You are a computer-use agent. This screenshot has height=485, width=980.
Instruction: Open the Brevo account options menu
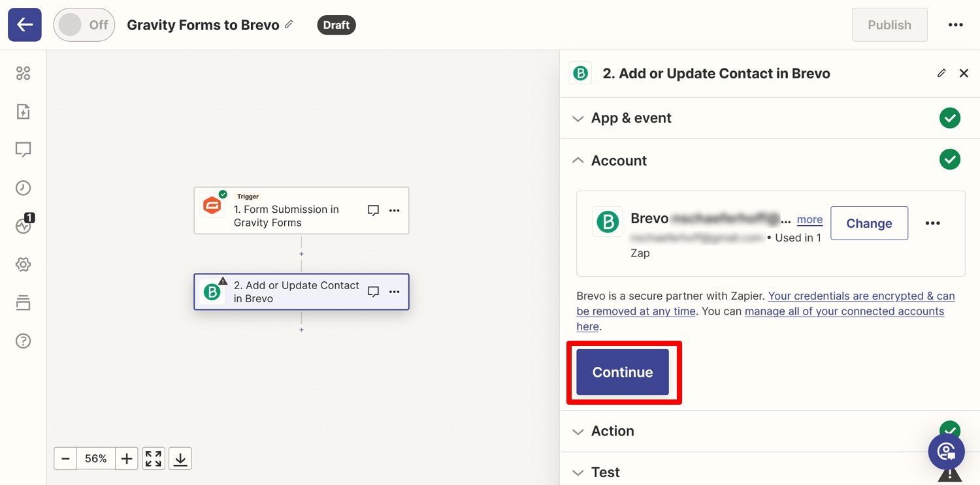(x=932, y=223)
